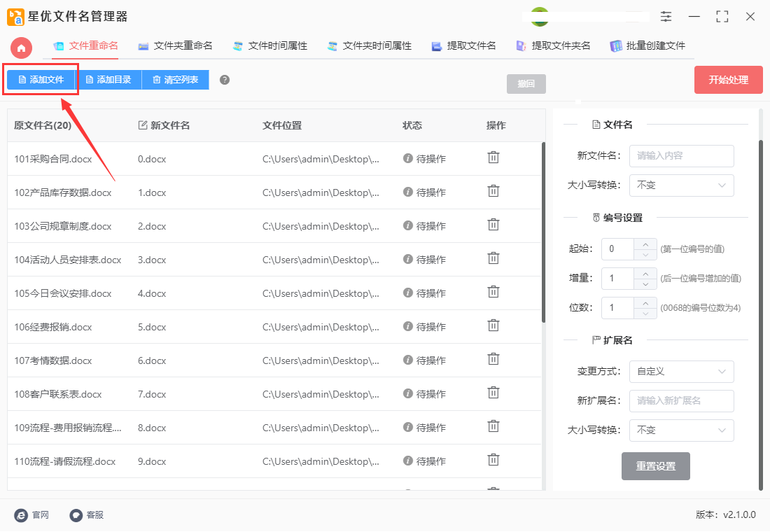The height and width of the screenshot is (532, 770).
Task: Switch to 文件重命名 tab
Action: click(x=86, y=46)
